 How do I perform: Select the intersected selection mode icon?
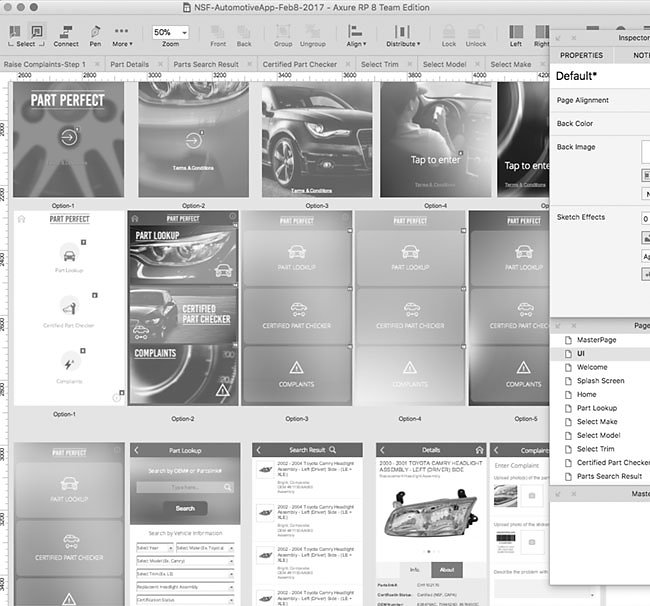pos(15,32)
